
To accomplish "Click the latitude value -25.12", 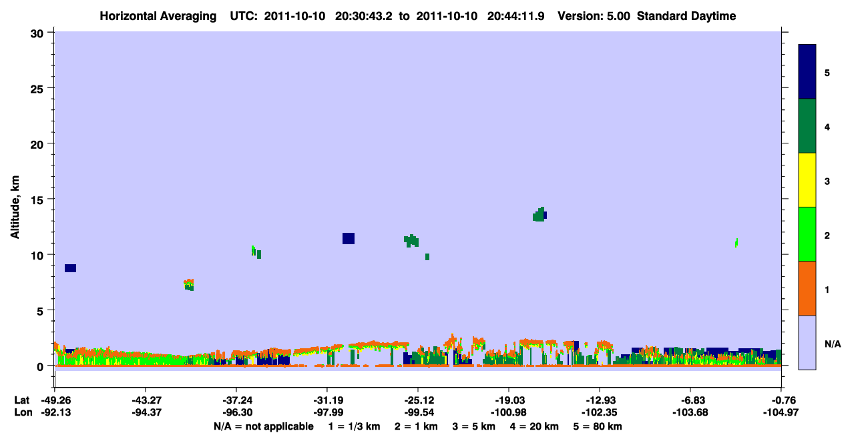I will tap(418, 400).
